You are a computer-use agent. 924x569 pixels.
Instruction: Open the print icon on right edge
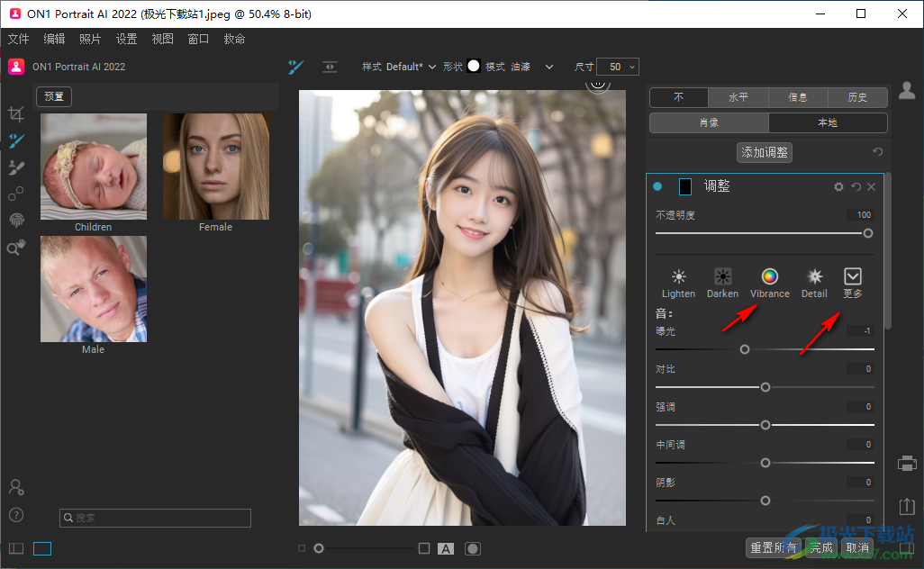pyautogui.click(x=907, y=464)
